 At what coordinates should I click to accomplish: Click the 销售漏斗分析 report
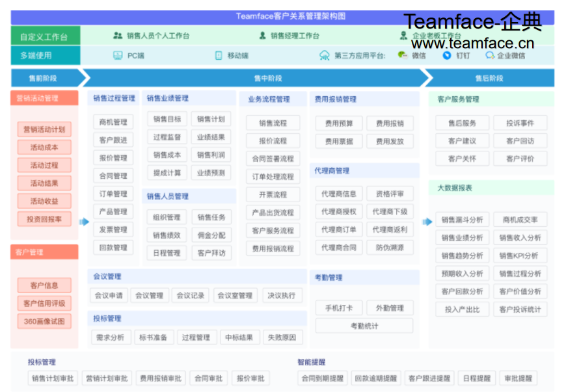click(x=462, y=220)
